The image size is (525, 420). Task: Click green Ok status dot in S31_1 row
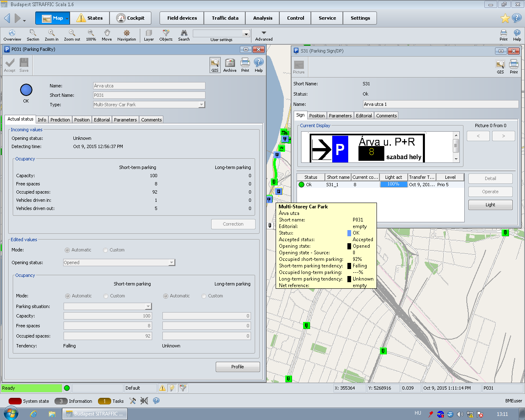pos(301,185)
